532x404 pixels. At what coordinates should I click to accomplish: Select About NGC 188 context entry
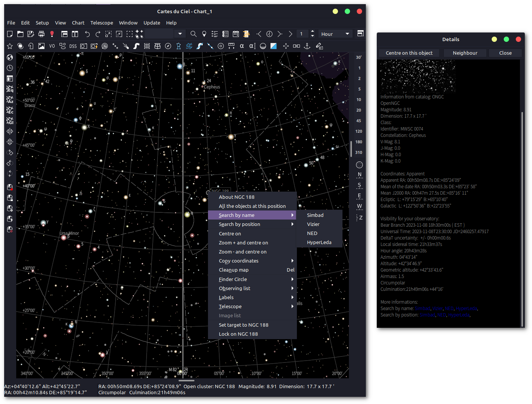point(252,197)
